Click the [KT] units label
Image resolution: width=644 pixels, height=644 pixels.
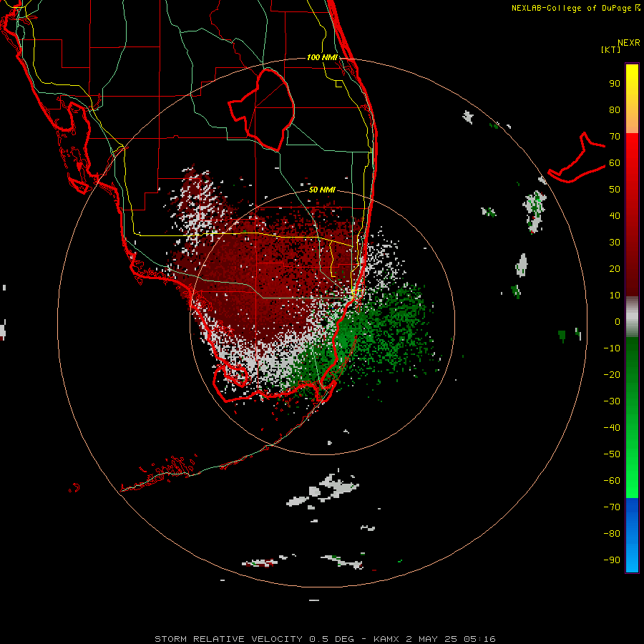coord(610,49)
